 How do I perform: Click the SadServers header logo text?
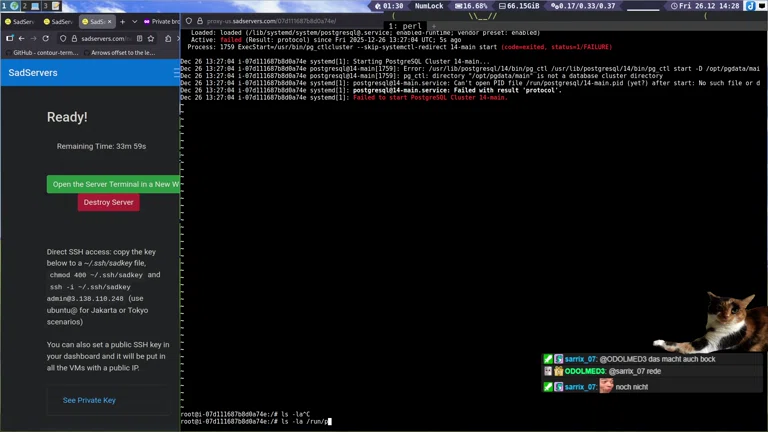click(x=33, y=72)
